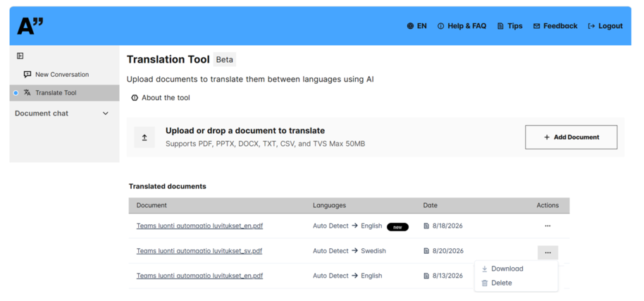Open the Feedback link
This screenshot has width=644, height=301.
point(555,26)
